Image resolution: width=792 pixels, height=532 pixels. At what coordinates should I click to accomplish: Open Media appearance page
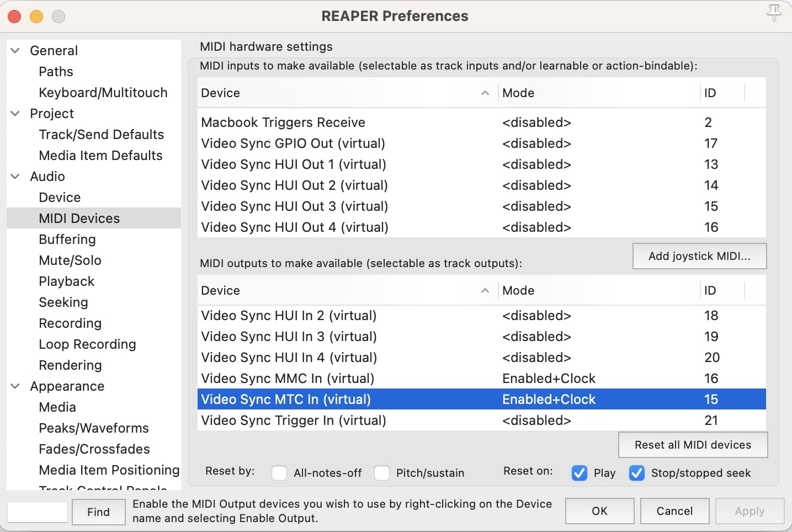coord(57,407)
